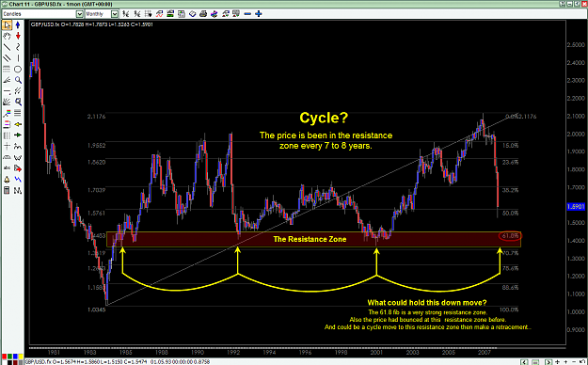
Task: Click the 'Cycle?' chart heading
Action: click(x=324, y=118)
